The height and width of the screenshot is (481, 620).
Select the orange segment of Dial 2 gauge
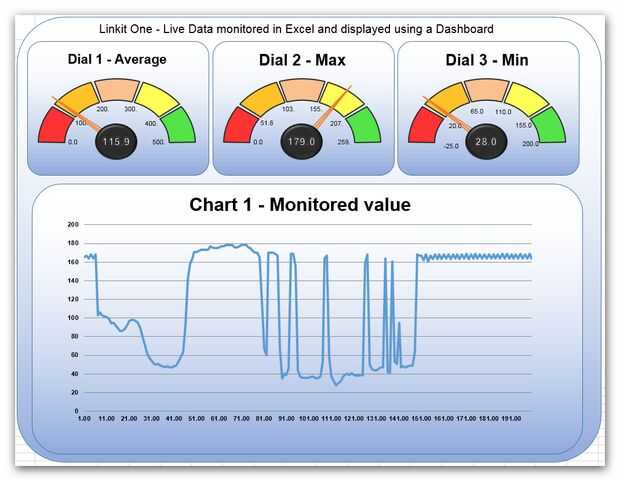pyautogui.click(x=263, y=98)
